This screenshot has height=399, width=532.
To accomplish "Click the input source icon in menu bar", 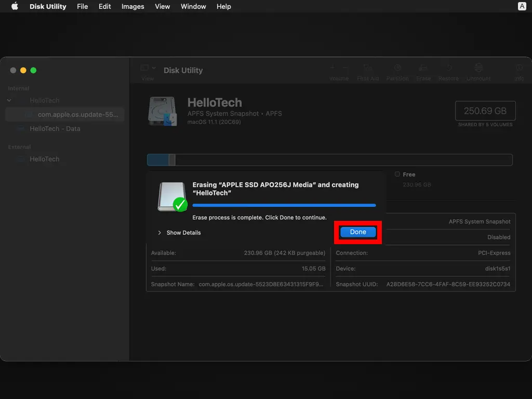I will click(x=522, y=6).
